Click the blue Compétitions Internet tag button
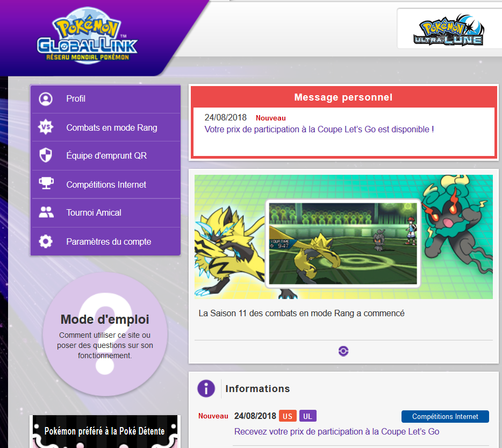This screenshot has width=502, height=448. pos(445,417)
